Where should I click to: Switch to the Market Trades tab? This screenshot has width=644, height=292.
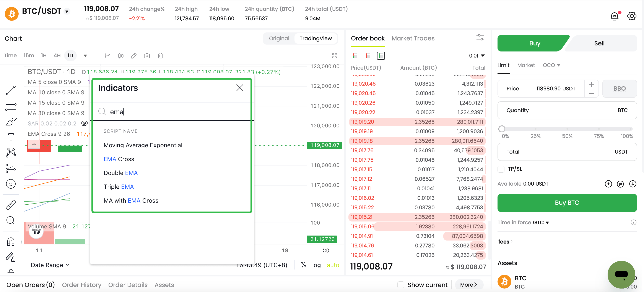[413, 38]
